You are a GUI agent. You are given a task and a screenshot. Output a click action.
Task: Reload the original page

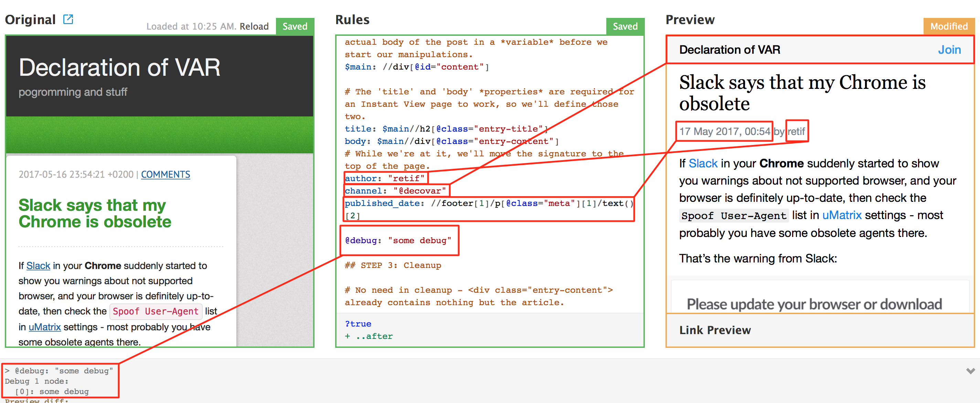(x=254, y=26)
